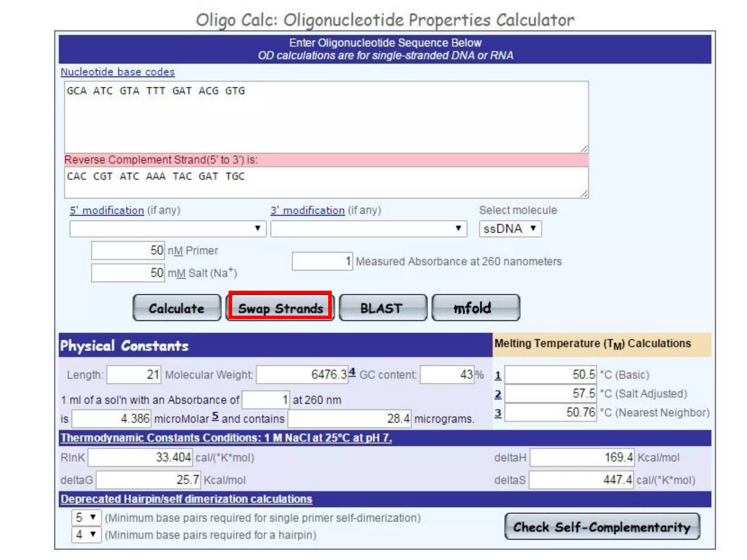This screenshot has width=747, height=560.
Task: Click the nM Primer concentration field
Action: coord(128,250)
